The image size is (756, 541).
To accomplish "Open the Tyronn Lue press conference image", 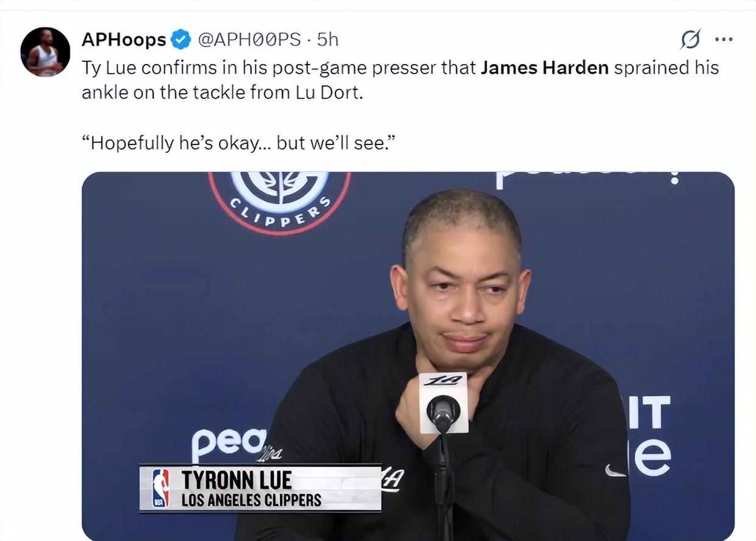I will tap(408, 356).
